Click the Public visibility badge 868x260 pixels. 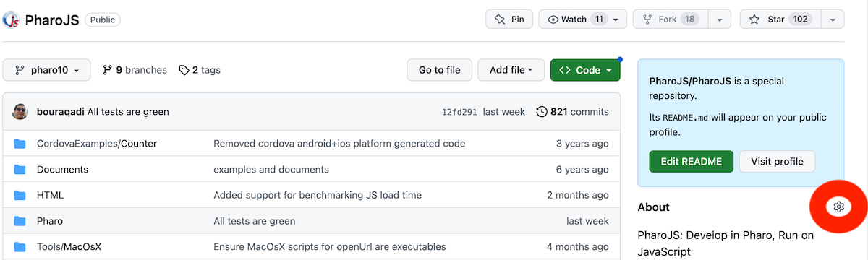coord(103,19)
